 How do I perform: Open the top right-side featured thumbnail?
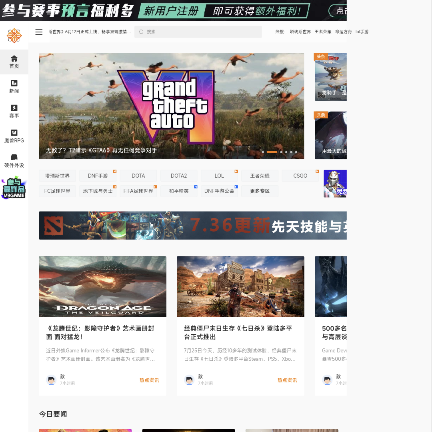pyautogui.click(x=331, y=77)
